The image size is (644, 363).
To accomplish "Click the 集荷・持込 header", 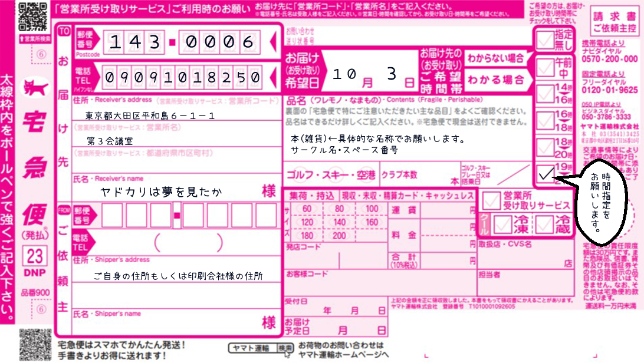I will tap(312, 196).
